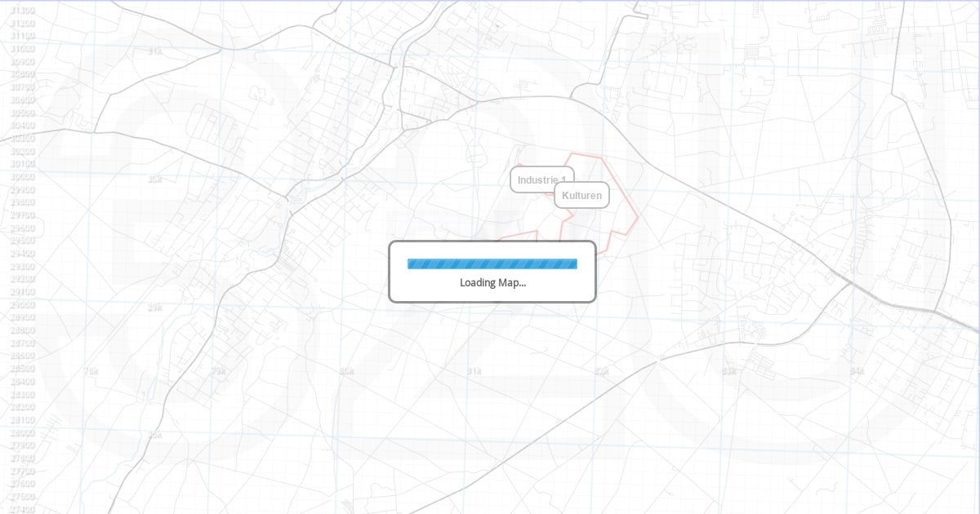Click the Loading Map... text

(492, 282)
